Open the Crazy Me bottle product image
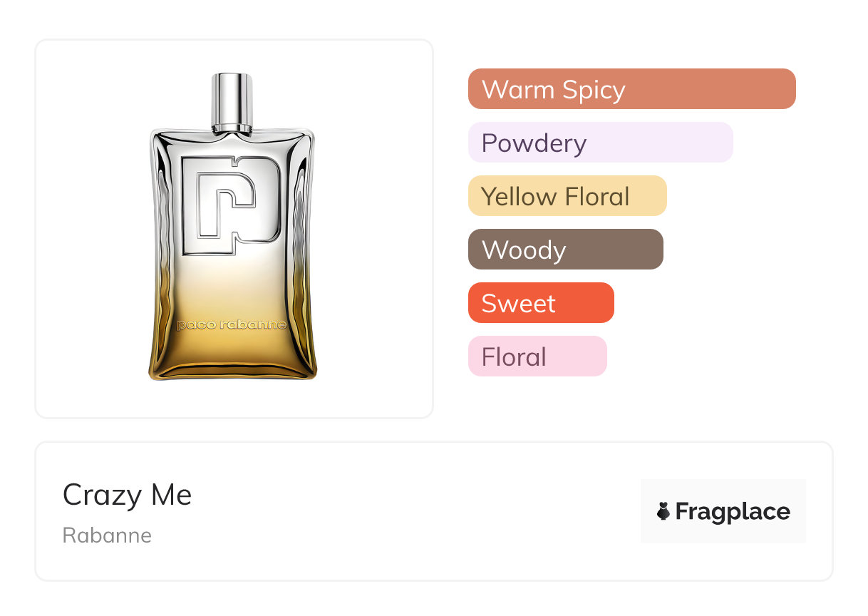Viewport: 868px width, 616px height. tap(234, 228)
